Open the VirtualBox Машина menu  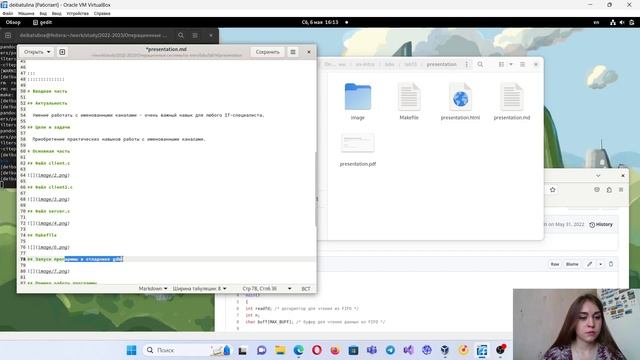tap(26, 13)
